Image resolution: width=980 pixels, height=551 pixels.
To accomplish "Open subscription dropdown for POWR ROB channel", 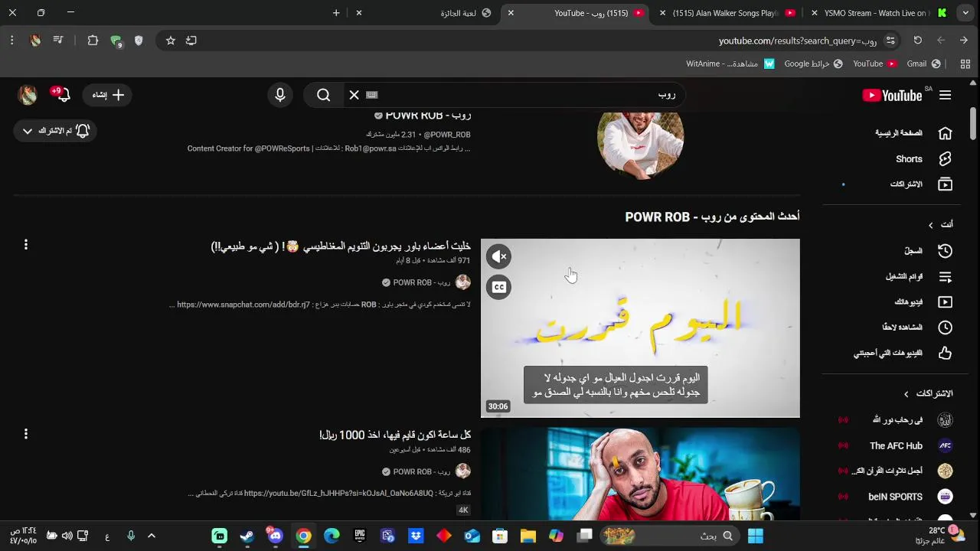I will point(55,131).
